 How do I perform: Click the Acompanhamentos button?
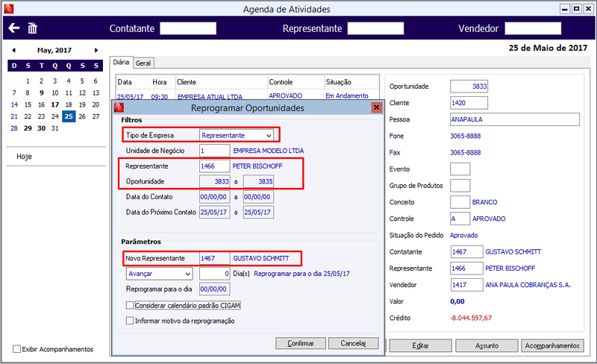click(x=552, y=345)
